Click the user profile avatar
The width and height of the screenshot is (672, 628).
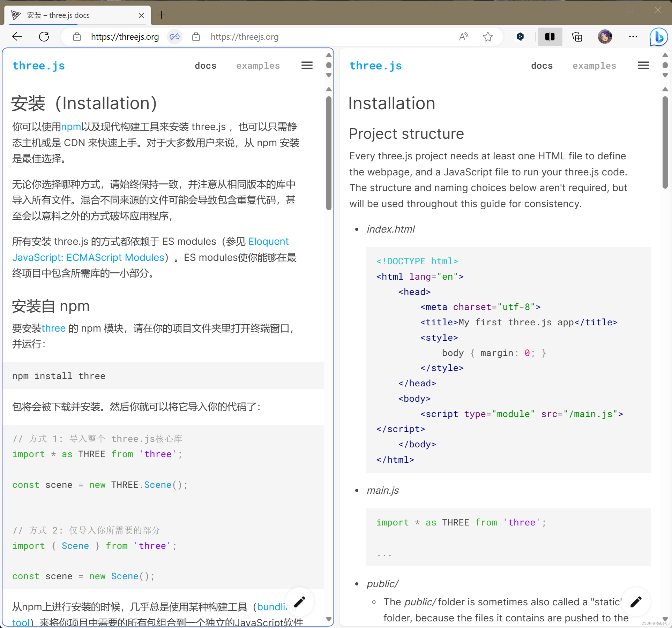click(x=605, y=37)
